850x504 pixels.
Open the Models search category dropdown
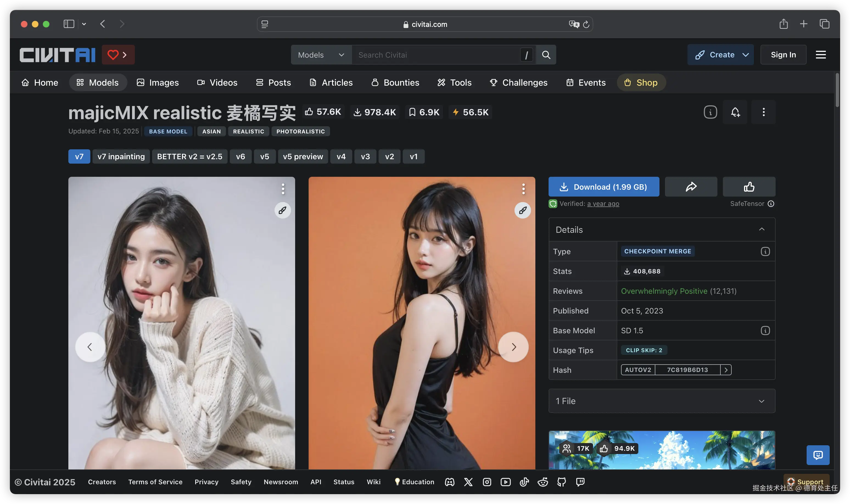321,55
